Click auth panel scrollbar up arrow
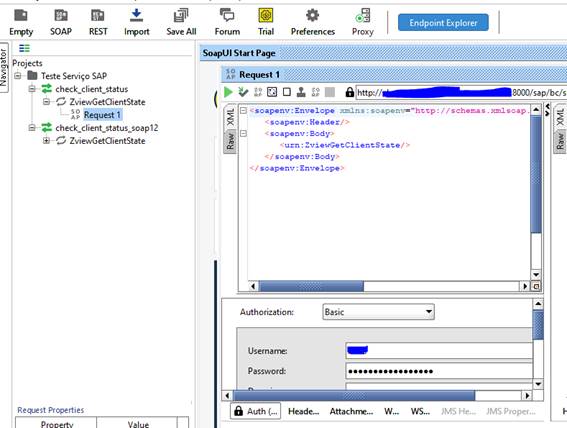This screenshot has width=567, height=428. pos(538,304)
